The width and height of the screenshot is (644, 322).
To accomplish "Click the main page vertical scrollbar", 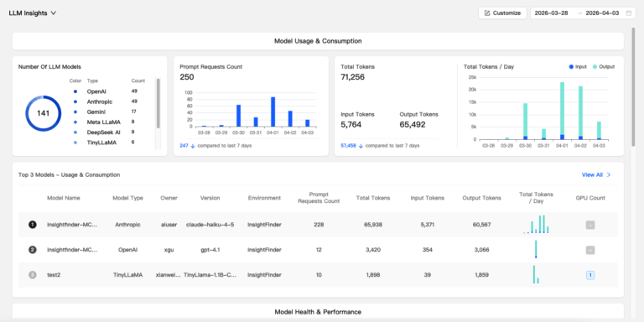I will pyautogui.click(x=633, y=86).
